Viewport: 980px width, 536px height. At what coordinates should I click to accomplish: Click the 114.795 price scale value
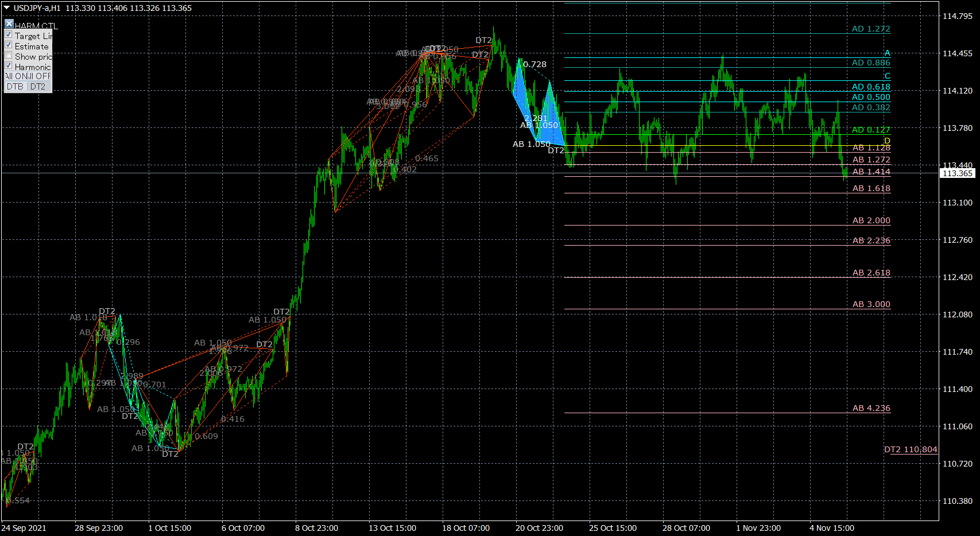(x=958, y=16)
